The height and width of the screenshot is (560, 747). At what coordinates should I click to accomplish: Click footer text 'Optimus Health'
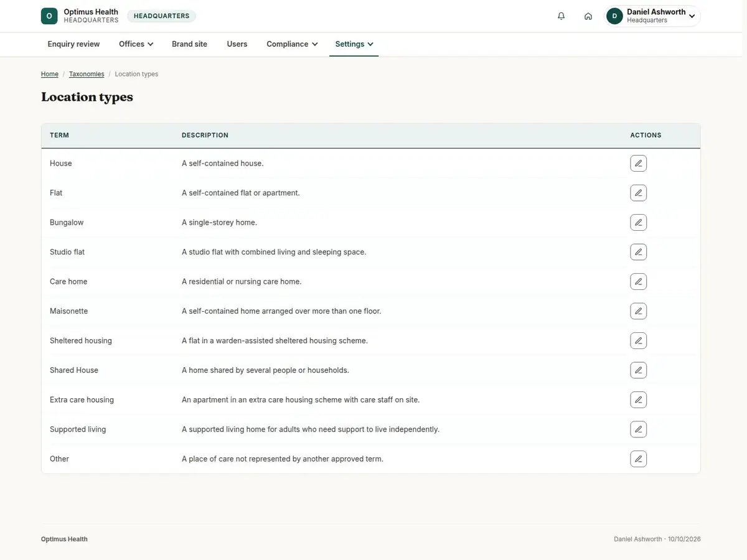[64, 539]
